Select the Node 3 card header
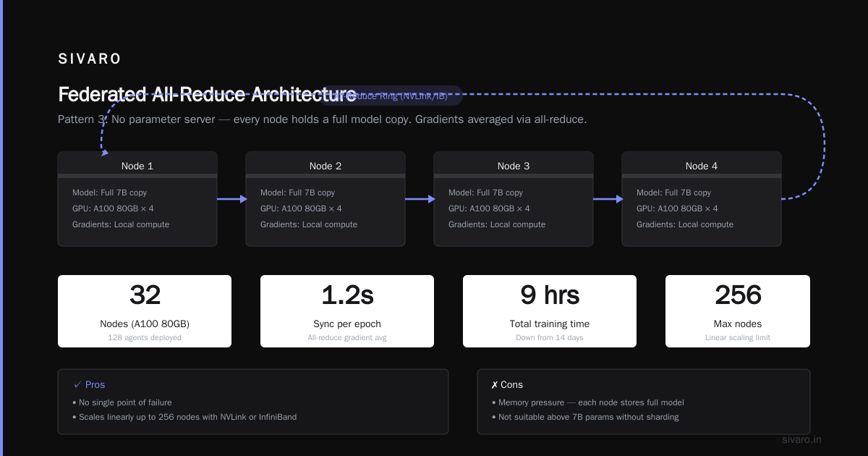Image resolution: width=868 pixels, height=456 pixels. 514,166
